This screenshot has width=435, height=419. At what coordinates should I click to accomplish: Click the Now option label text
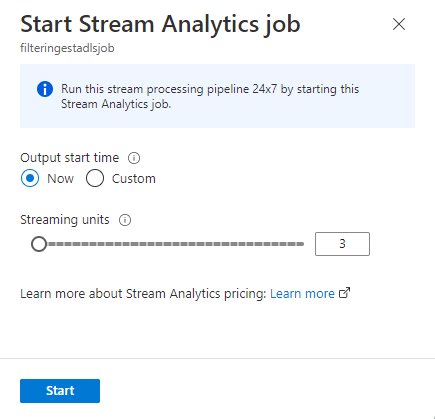[60, 179]
